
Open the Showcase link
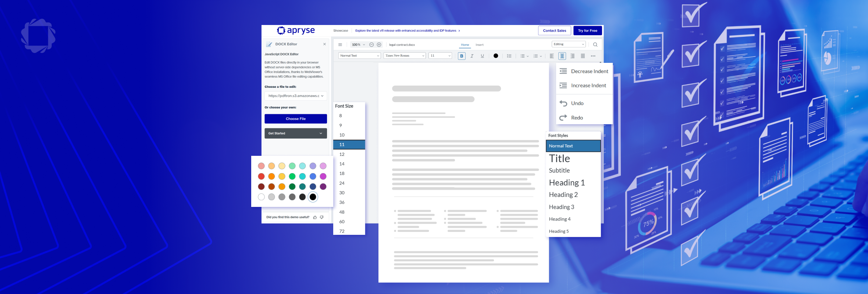[x=341, y=31]
